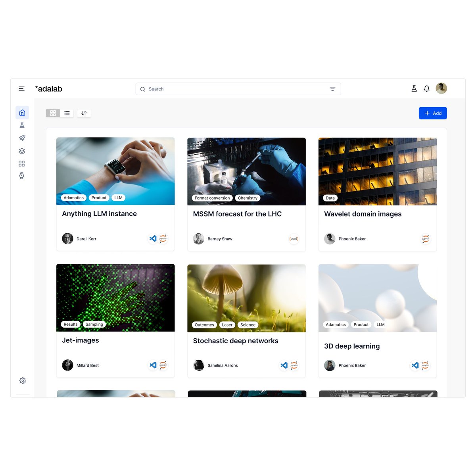Open MSSM forecast thumbnail image
The height and width of the screenshot is (476, 476).
247,171
